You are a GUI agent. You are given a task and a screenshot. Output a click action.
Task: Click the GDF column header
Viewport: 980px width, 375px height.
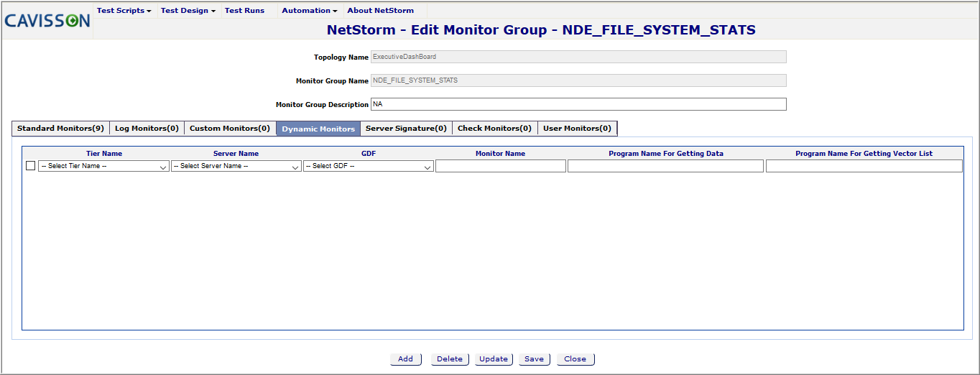369,154
